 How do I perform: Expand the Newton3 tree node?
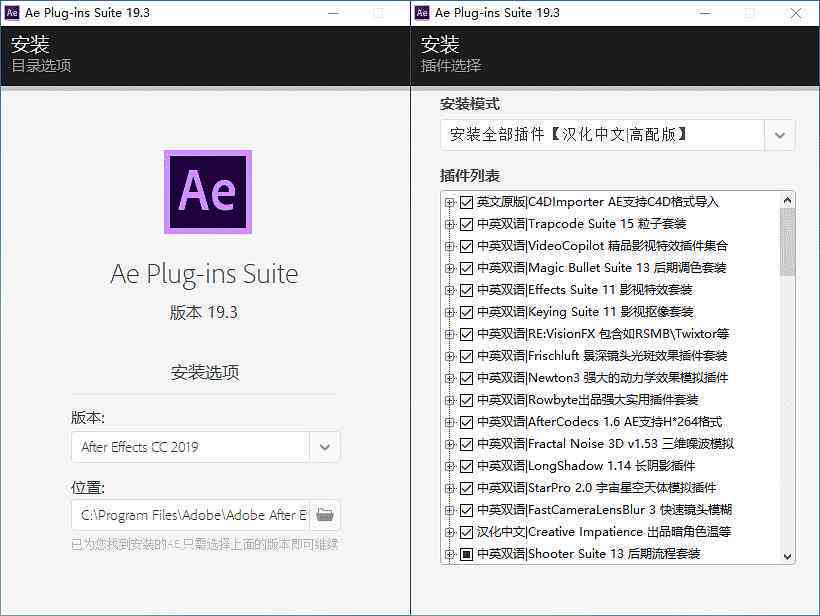(449, 378)
